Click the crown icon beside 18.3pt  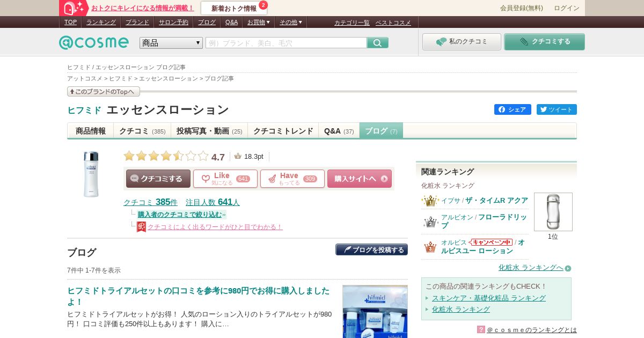coord(238,156)
